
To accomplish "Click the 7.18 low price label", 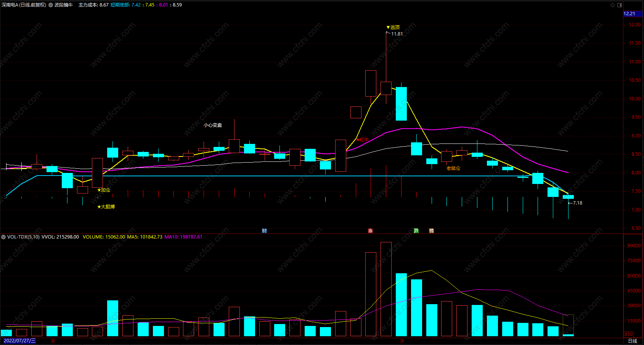I will [578, 203].
